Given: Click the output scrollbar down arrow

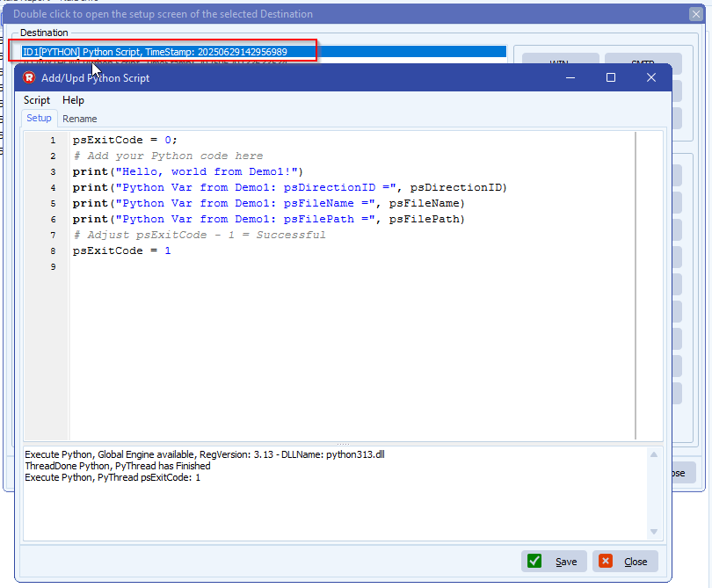Looking at the screenshot, I should point(654,532).
